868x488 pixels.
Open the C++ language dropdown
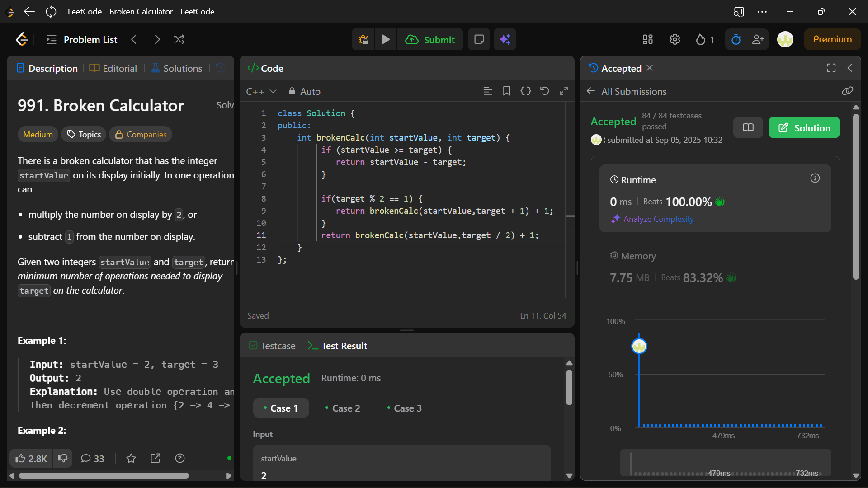click(261, 92)
